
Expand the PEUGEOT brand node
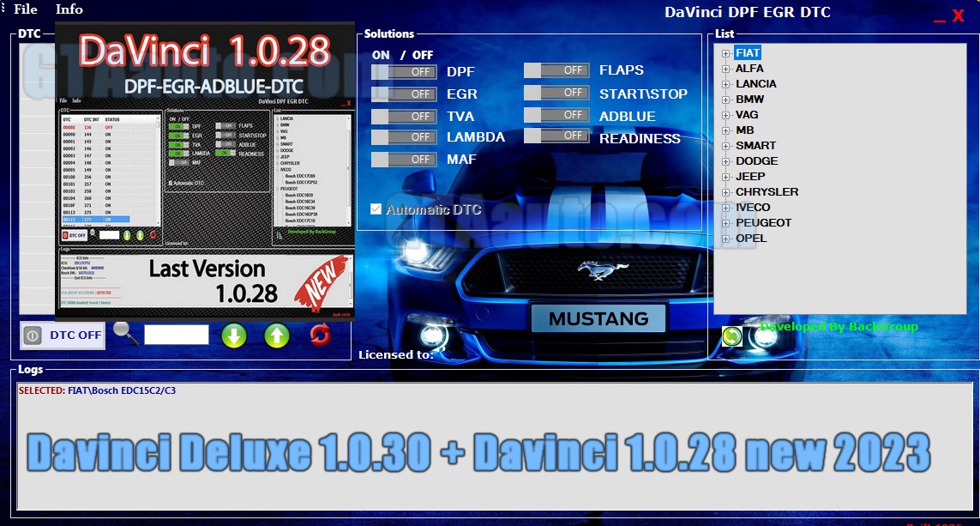(725, 223)
